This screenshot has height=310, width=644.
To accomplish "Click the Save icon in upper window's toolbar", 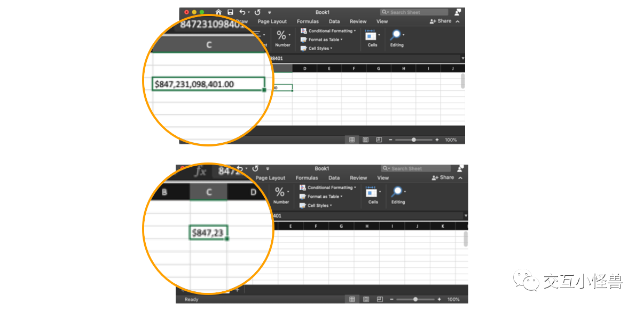I will (230, 12).
